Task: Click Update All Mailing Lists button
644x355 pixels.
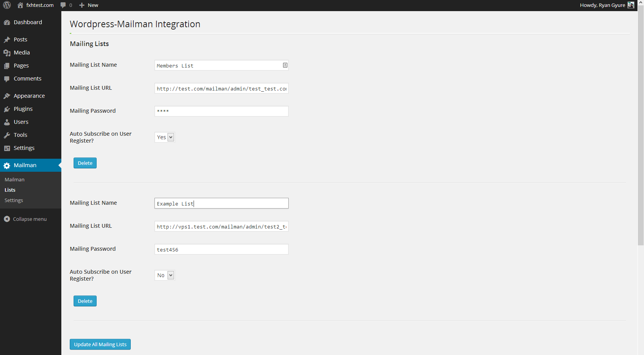Action: pyautogui.click(x=100, y=344)
